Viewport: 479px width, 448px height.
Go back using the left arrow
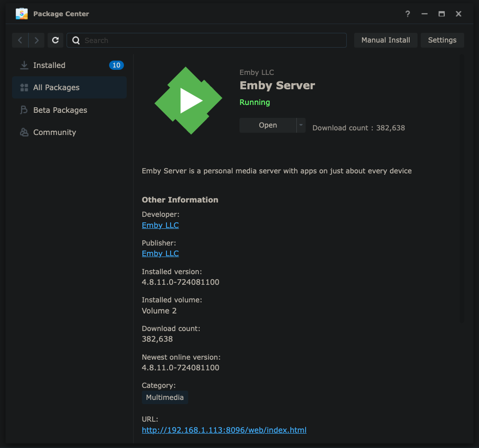(x=20, y=40)
